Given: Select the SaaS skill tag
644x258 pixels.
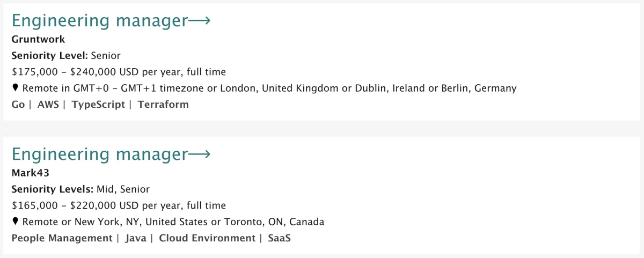Looking at the screenshot, I should point(280,238).
